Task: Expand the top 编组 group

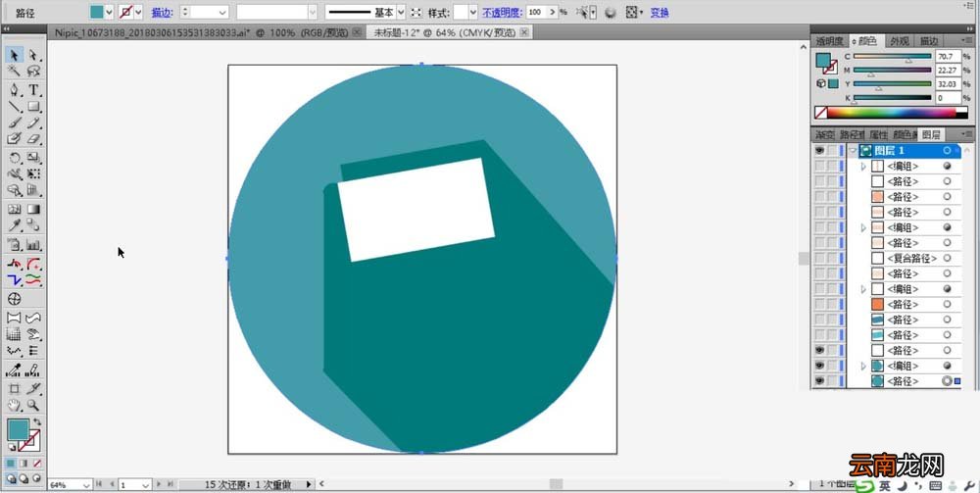Action: click(x=863, y=167)
